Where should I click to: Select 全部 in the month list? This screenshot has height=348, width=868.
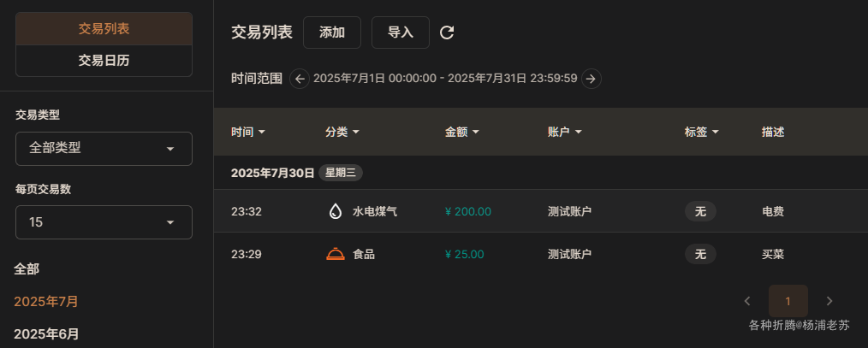coord(27,269)
